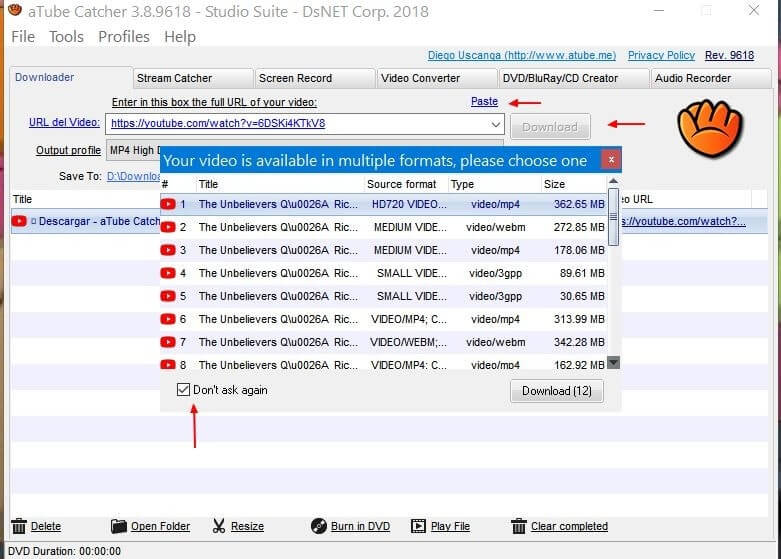Click YouTube icon in format row 2

[x=168, y=227]
